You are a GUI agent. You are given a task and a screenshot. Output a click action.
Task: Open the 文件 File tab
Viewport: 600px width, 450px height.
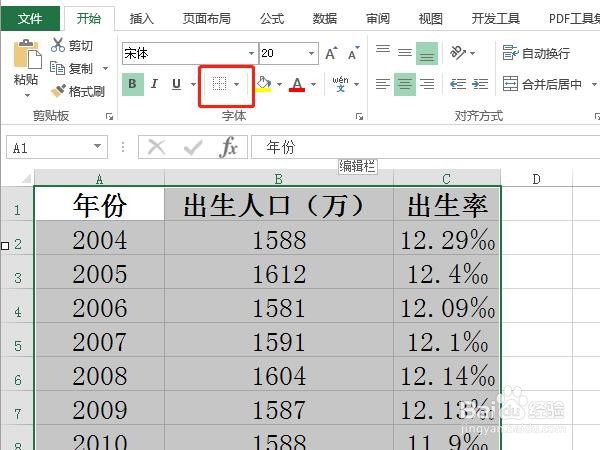coord(30,18)
